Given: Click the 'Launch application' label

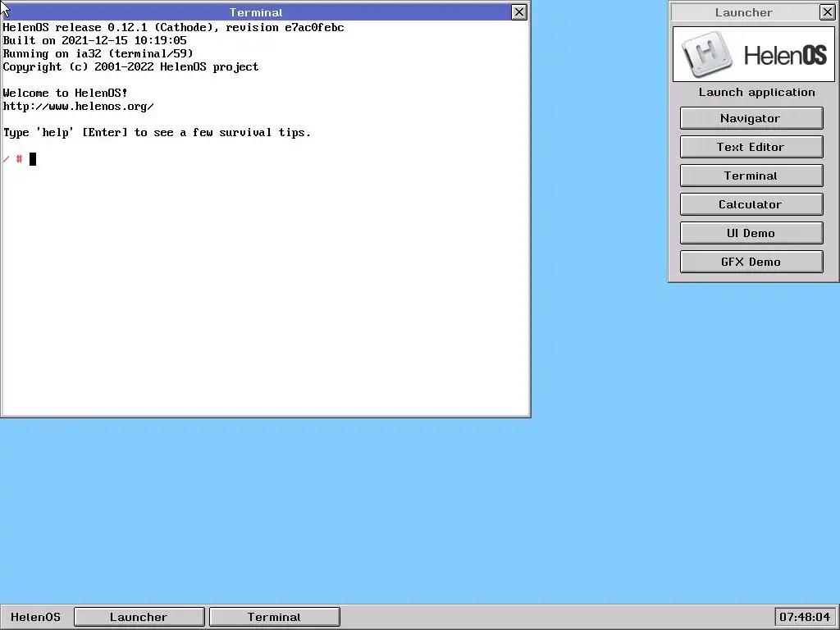Looking at the screenshot, I should pos(756,92).
